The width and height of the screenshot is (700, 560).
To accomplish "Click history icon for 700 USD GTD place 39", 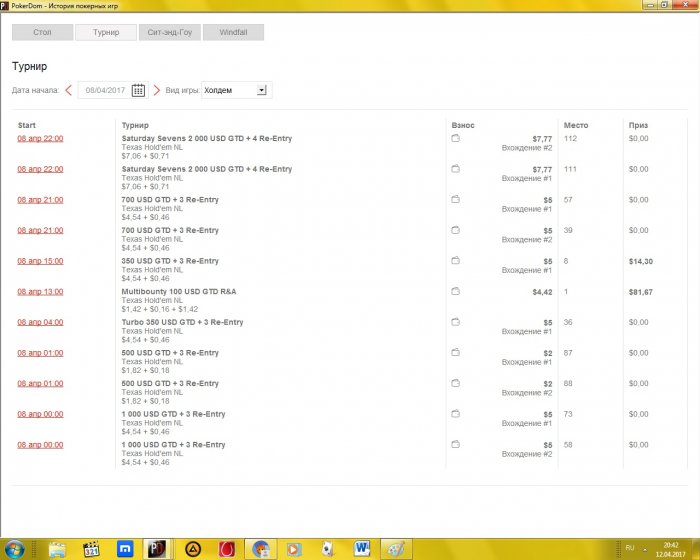I will (455, 230).
